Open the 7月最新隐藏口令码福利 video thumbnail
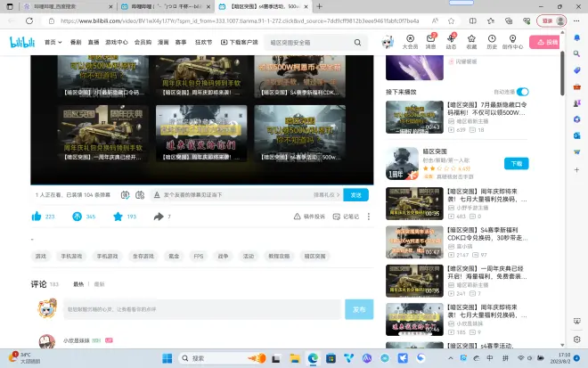Viewport: 588px width, 368px height. coord(414,117)
